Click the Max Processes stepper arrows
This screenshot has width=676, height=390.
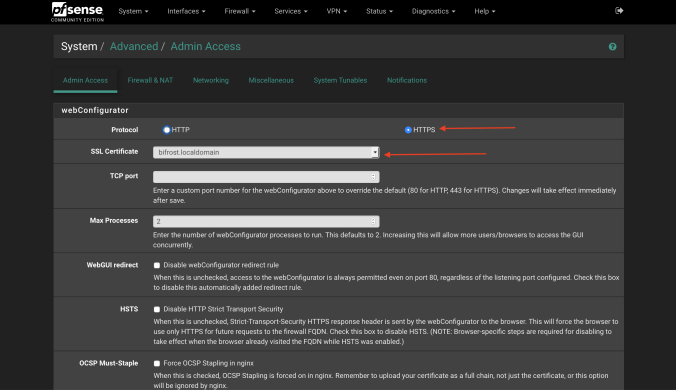(x=373, y=222)
